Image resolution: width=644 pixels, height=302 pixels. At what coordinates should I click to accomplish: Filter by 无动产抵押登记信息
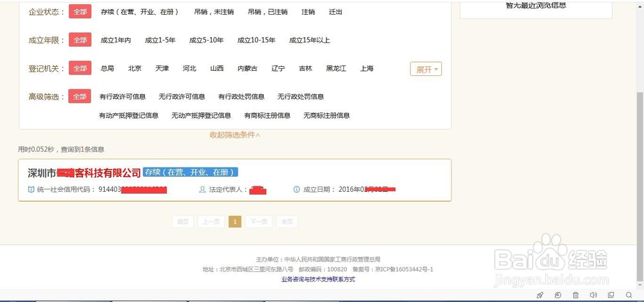tap(201, 116)
